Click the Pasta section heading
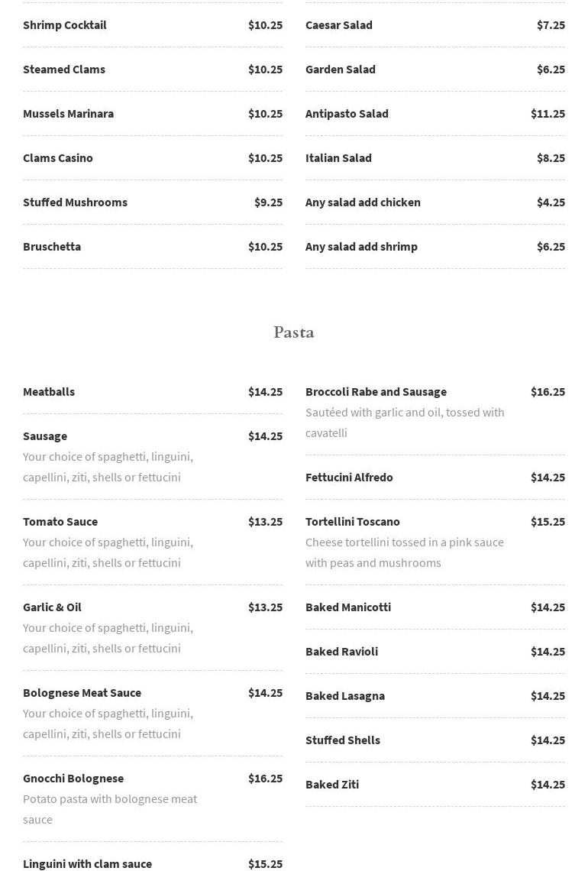The height and width of the screenshot is (871, 588). click(x=294, y=332)
